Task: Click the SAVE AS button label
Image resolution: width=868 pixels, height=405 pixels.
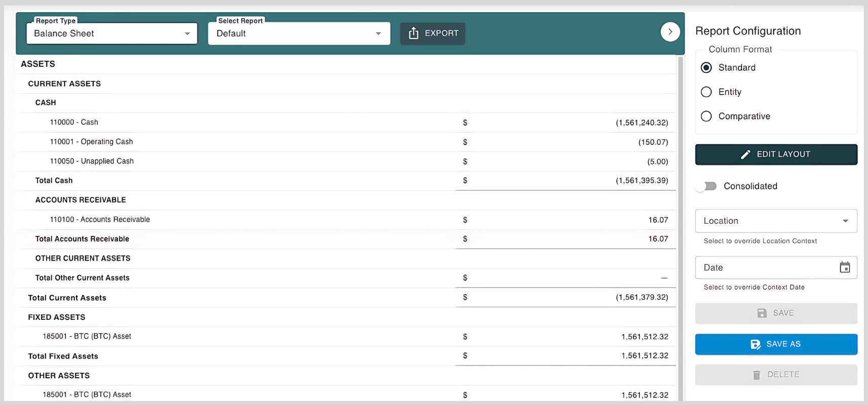Action: (783, 344)
